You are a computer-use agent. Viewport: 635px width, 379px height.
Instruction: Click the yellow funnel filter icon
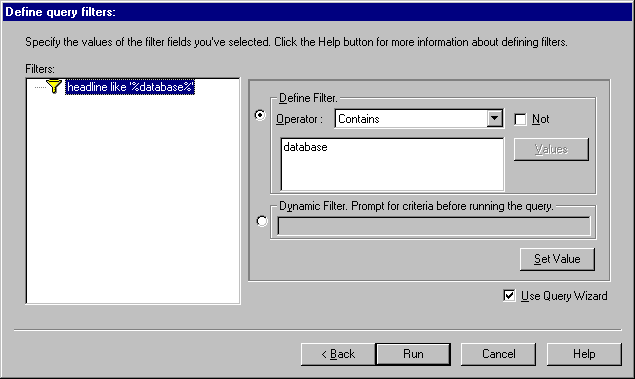(54, 87)
